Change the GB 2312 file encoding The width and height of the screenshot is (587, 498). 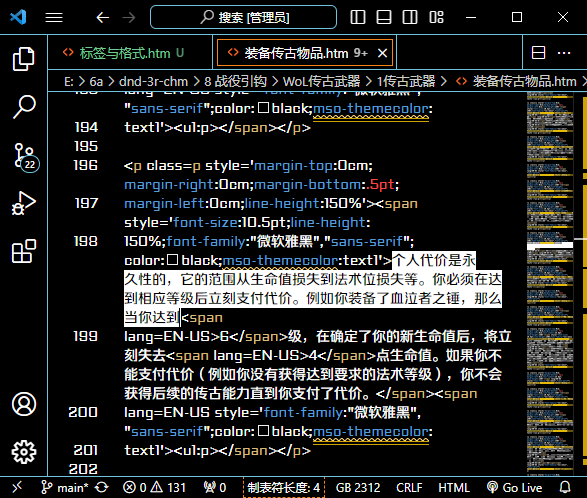[x=358, y=488]
